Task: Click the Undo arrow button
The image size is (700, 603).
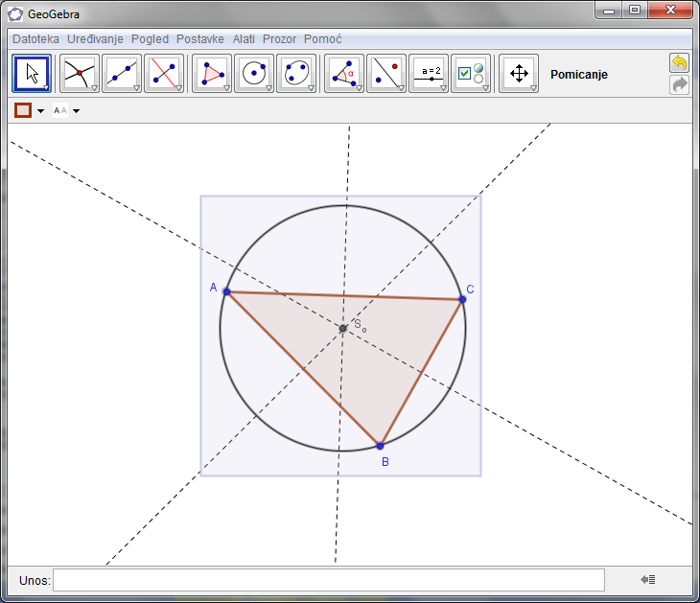Action: coord(679,63)
